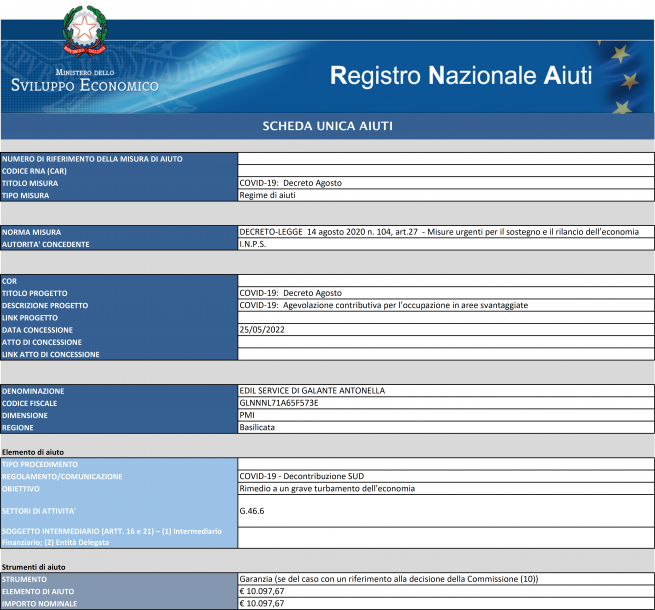
Task: Click the Italian Republic emblem logo
Action: tap(85, 30)
